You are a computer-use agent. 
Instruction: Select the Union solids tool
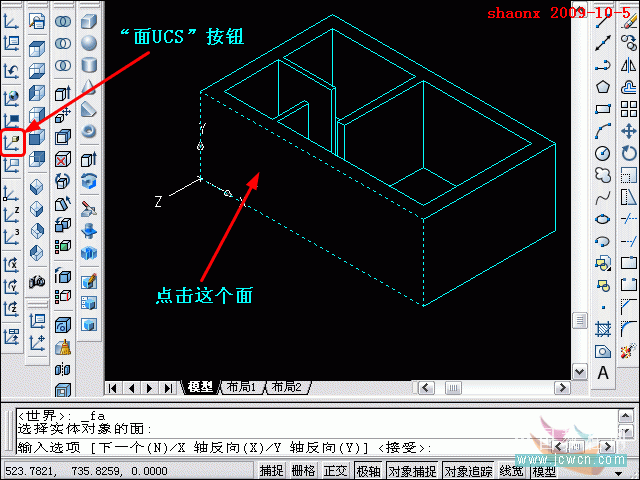tap(63, 21)
